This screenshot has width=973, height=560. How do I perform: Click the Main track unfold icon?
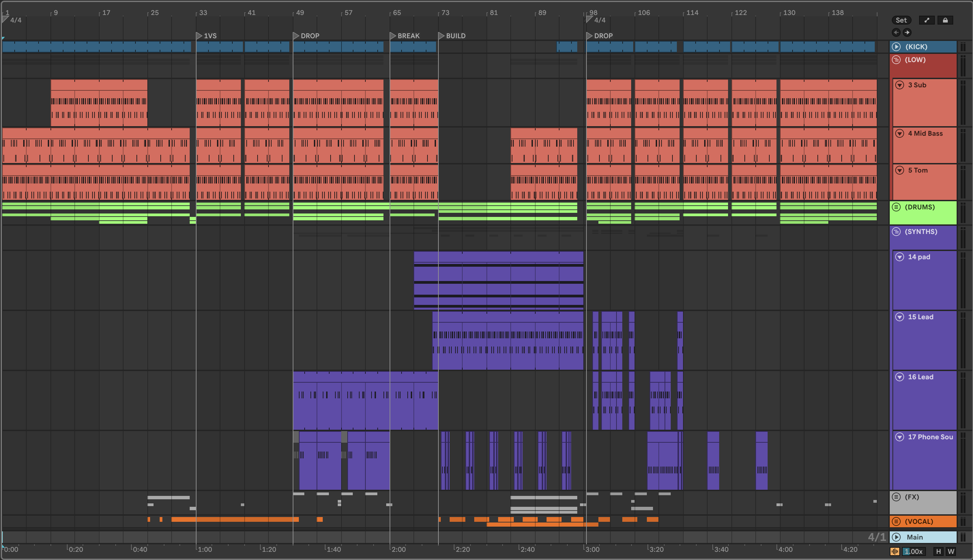pyautogui.click(x=896, y=537)
